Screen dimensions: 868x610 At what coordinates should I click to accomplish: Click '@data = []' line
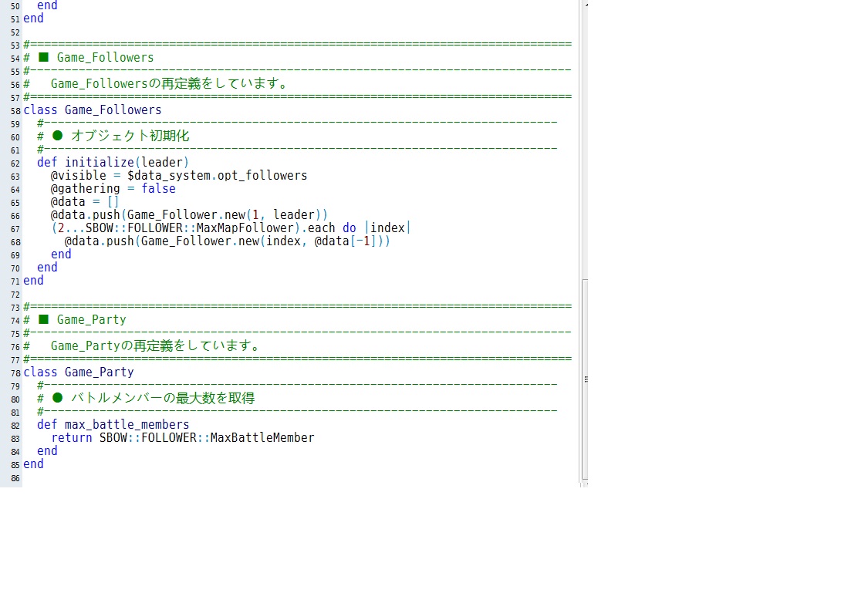pyautogui.click(x=85, y=202)
